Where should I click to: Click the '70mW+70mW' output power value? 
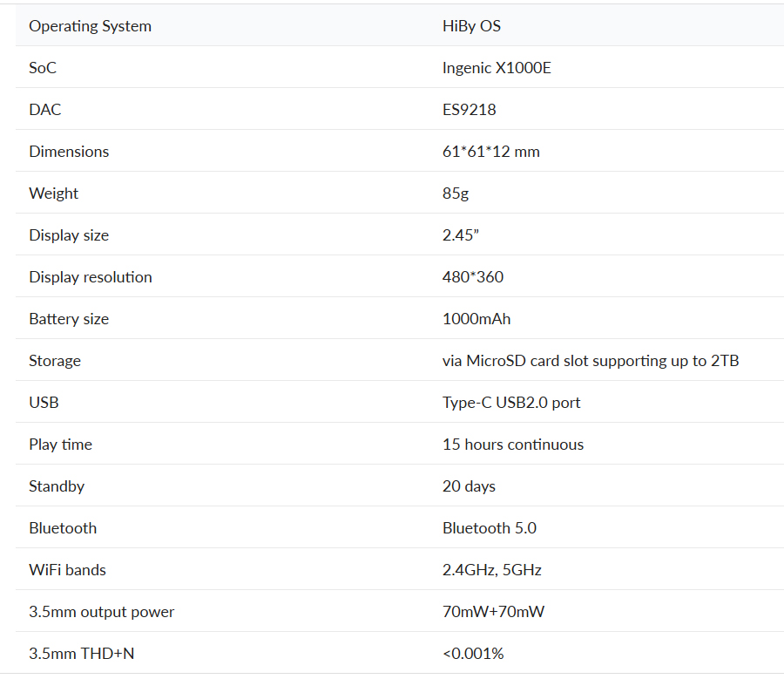tap(493, 612)
